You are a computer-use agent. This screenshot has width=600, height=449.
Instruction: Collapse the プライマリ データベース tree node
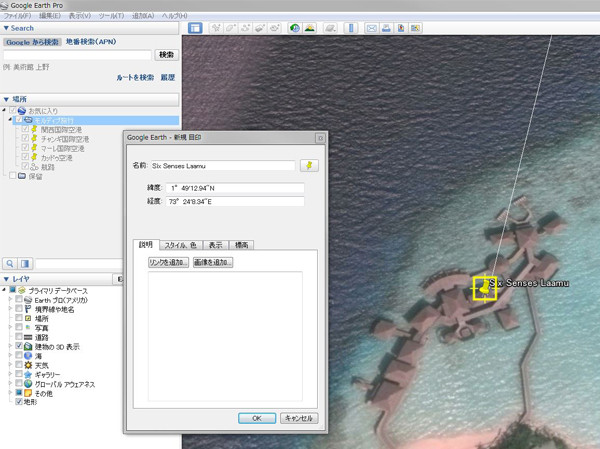(x=4, y=290)
